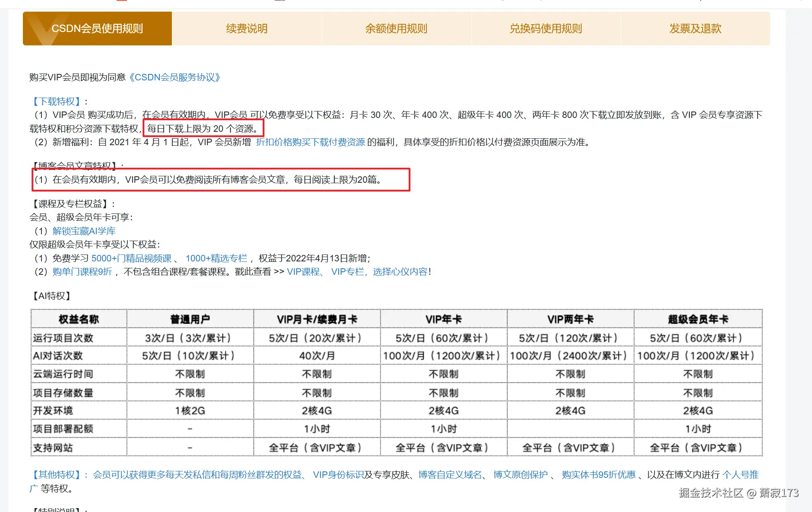Select 全平台（含VIP文章） under VIP月卡/续费月卡

tap(317, 448)
